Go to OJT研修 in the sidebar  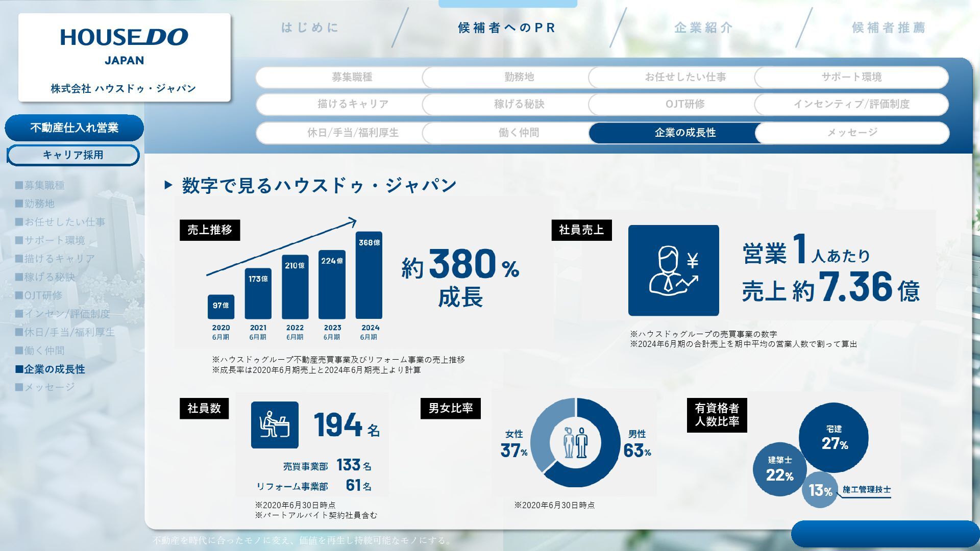[39, 295]
